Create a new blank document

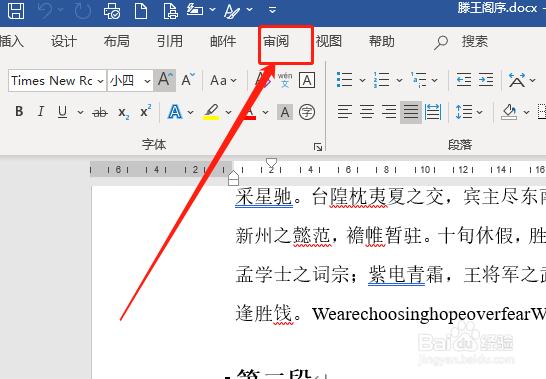[141, 10]
